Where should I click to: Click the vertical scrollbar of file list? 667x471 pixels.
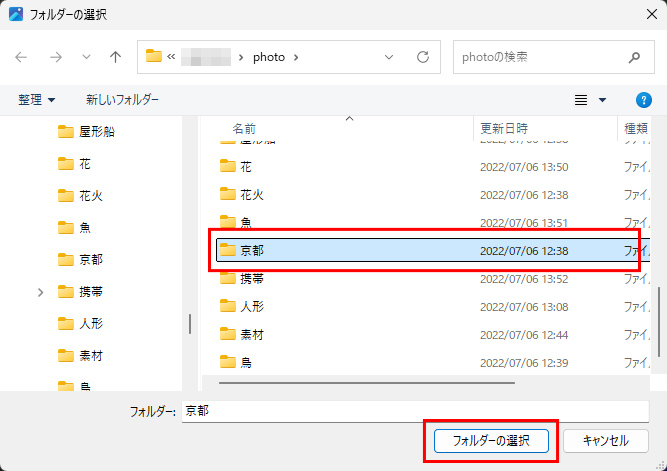pos(658,320)
